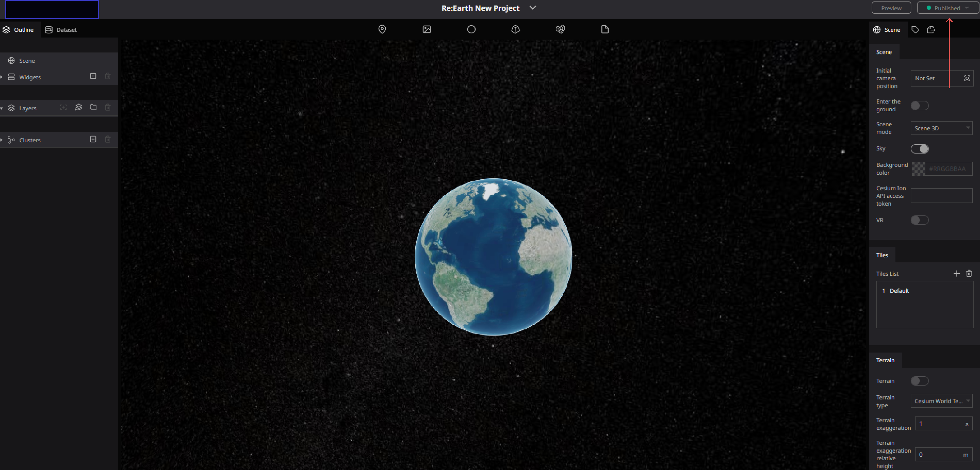This screenshot has width=980, height=470.
Task: Open the Scene mode dropdown
Action: point(941,128)
